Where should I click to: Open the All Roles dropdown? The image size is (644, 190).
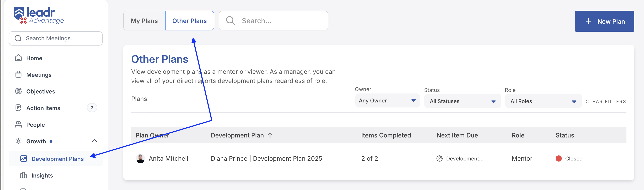click(543, 101)
